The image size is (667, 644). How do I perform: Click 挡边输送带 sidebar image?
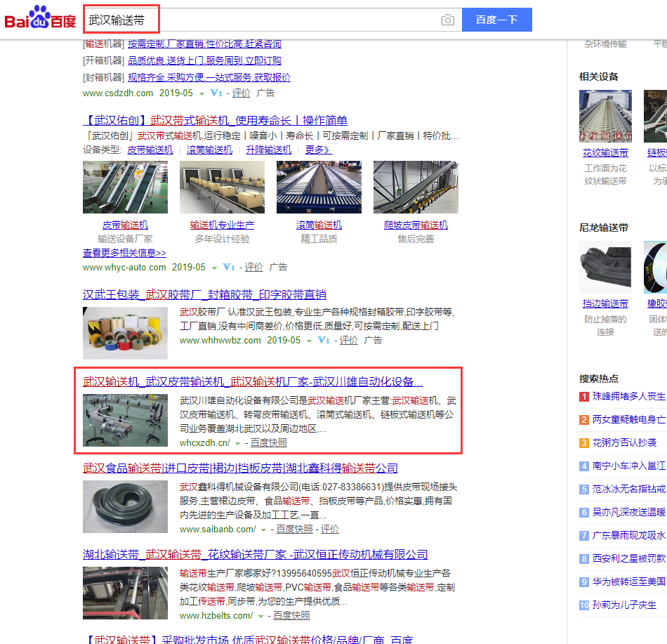point(605,267)
